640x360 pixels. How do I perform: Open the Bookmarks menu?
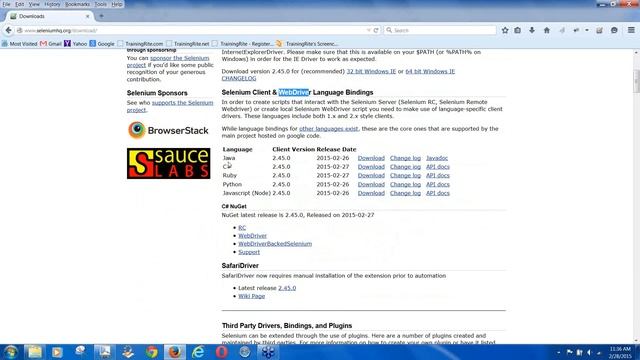click(77, 4)
